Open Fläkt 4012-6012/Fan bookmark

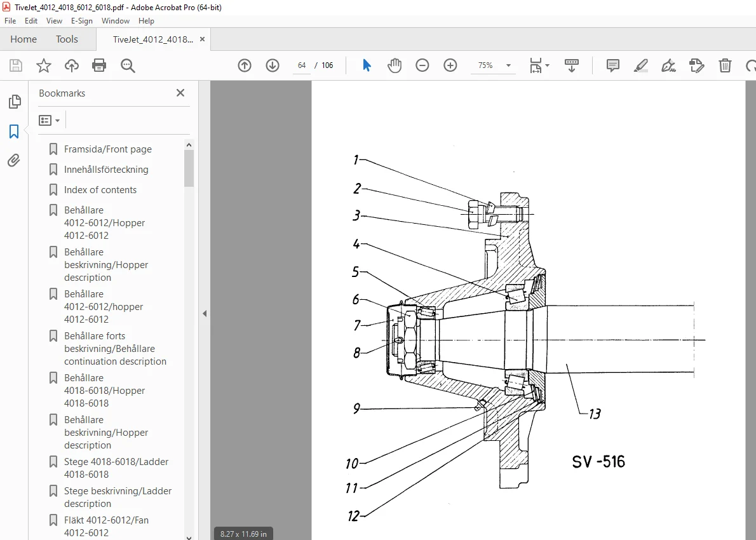pos(107,527)
